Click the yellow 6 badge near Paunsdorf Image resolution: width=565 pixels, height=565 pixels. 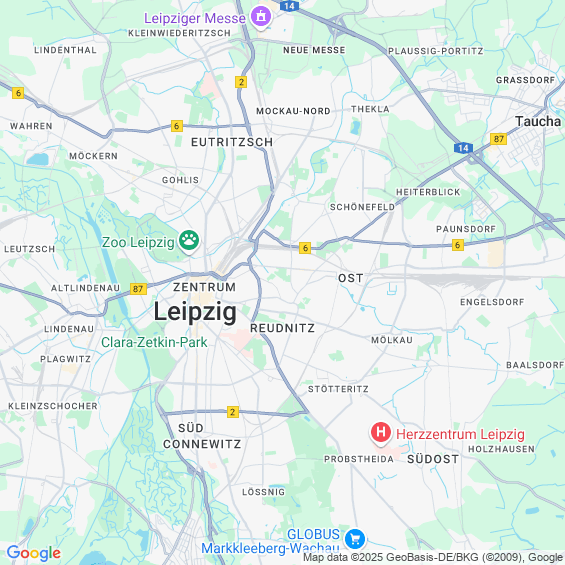pos(458,245)
